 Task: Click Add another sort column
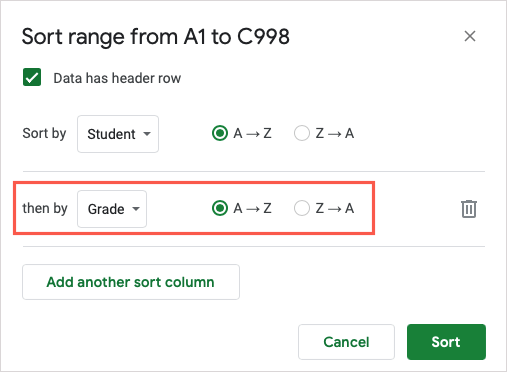pos(131,282)
